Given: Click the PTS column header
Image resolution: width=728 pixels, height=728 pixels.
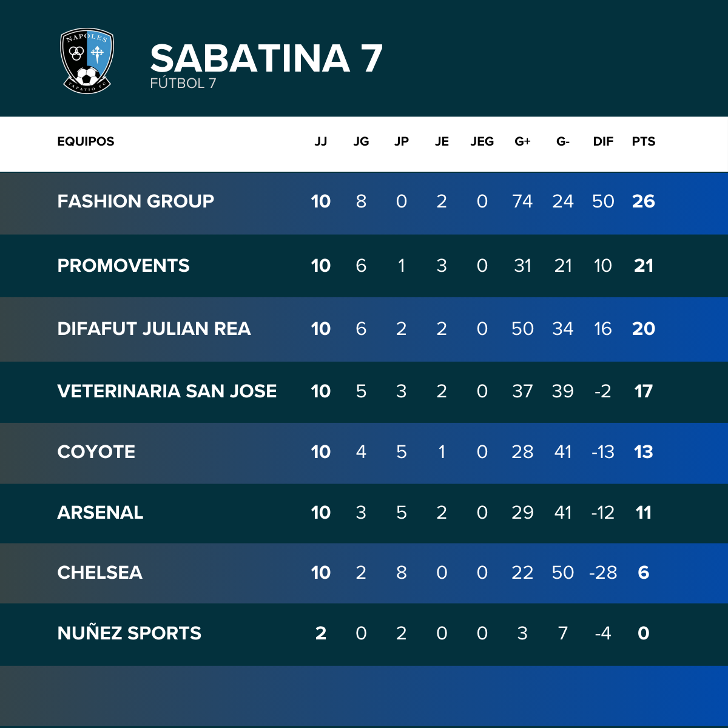Looking at the screenshot, I should coord(644,141).
